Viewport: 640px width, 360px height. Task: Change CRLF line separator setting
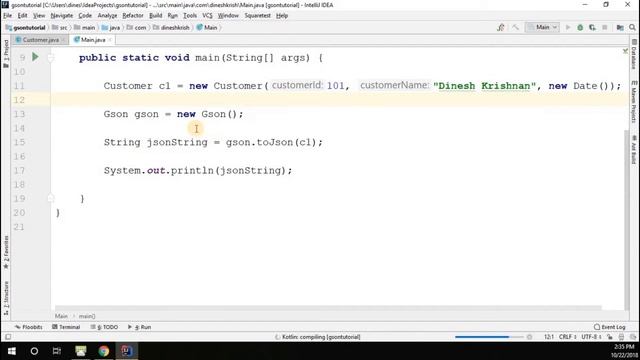[x=567, y=337]
